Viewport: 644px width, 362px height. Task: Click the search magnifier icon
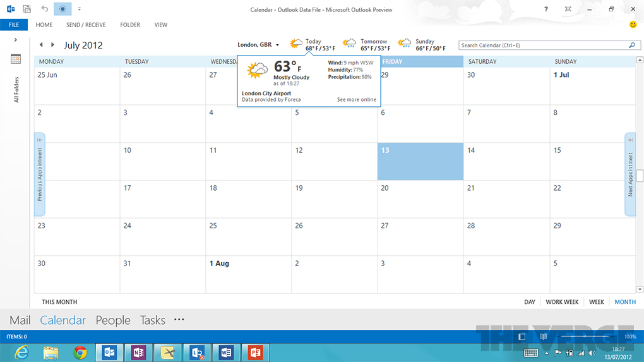pos(632,45)
